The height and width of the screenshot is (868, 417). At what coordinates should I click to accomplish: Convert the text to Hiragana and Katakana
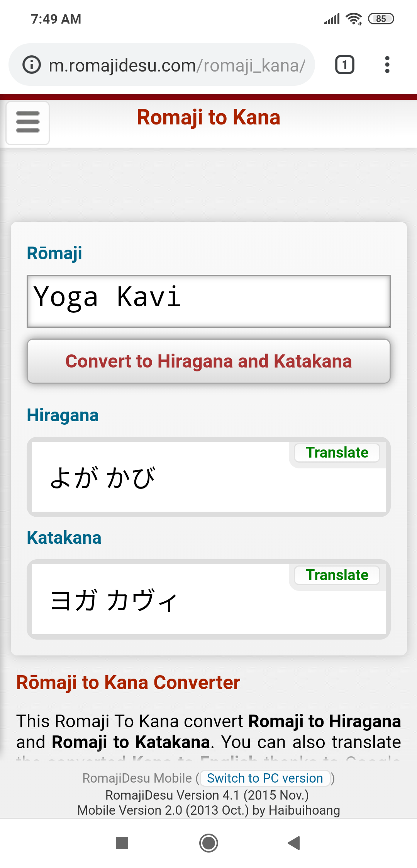coord(208,361)
